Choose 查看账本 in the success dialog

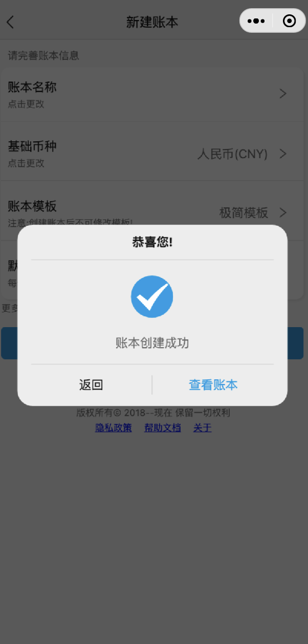(x=213, y=385)
